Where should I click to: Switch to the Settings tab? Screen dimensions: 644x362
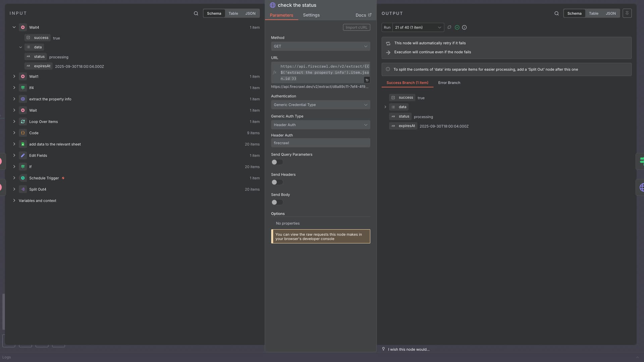311,15
